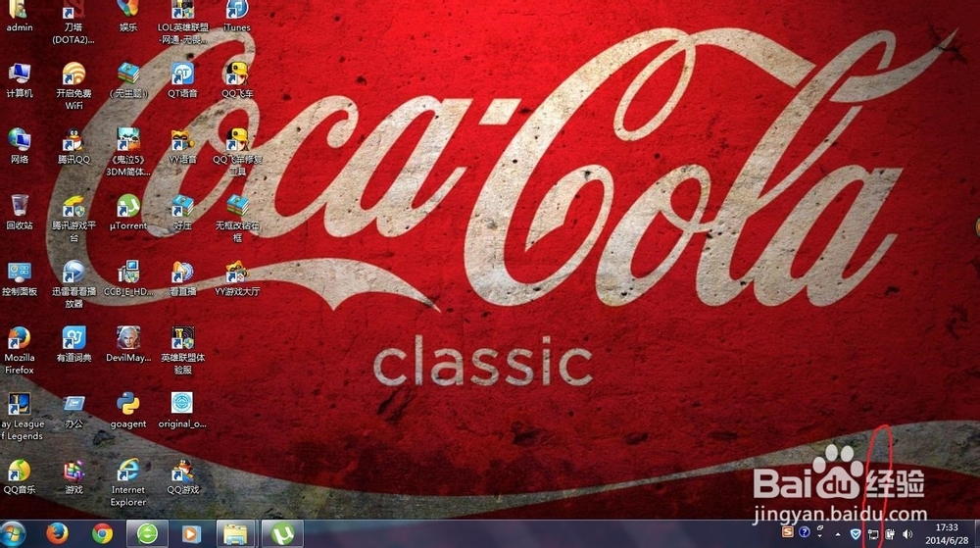Image resolution: width=980 pixels, height=548 pixels.
Task: Open the 控制面板 desktop icon
Action: (20, 278)
